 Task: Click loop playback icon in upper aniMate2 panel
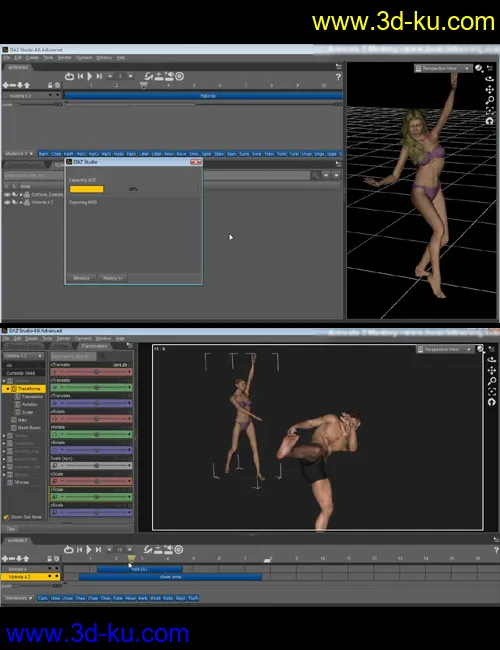coord(69,76)
